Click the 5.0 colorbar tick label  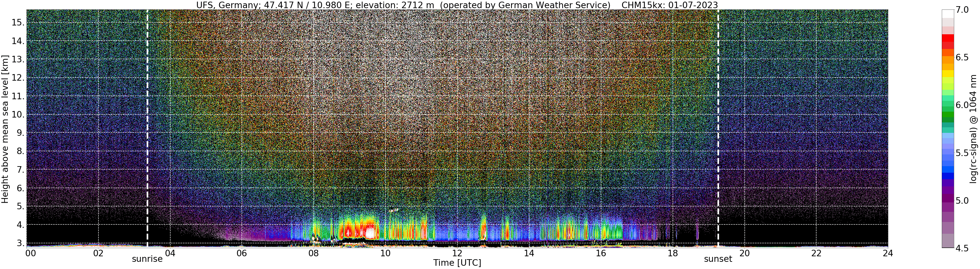pyautogui.click(x=962, y=200)
